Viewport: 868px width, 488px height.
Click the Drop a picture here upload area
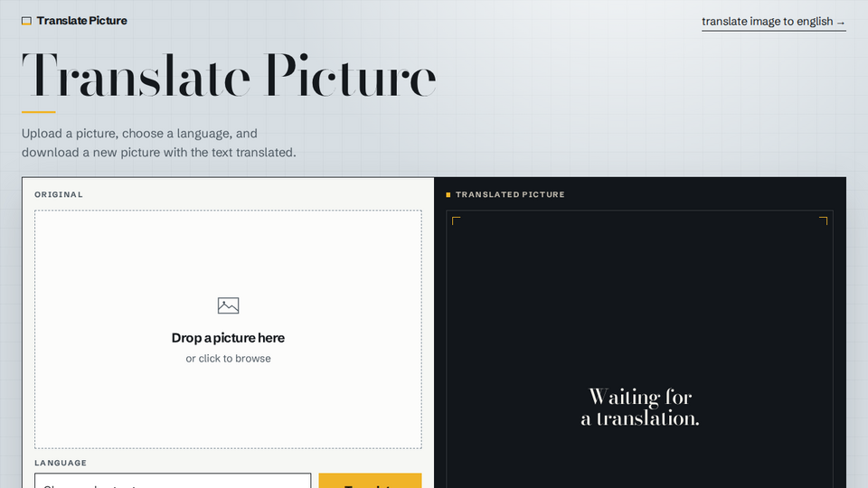click(x=228, y=329)
